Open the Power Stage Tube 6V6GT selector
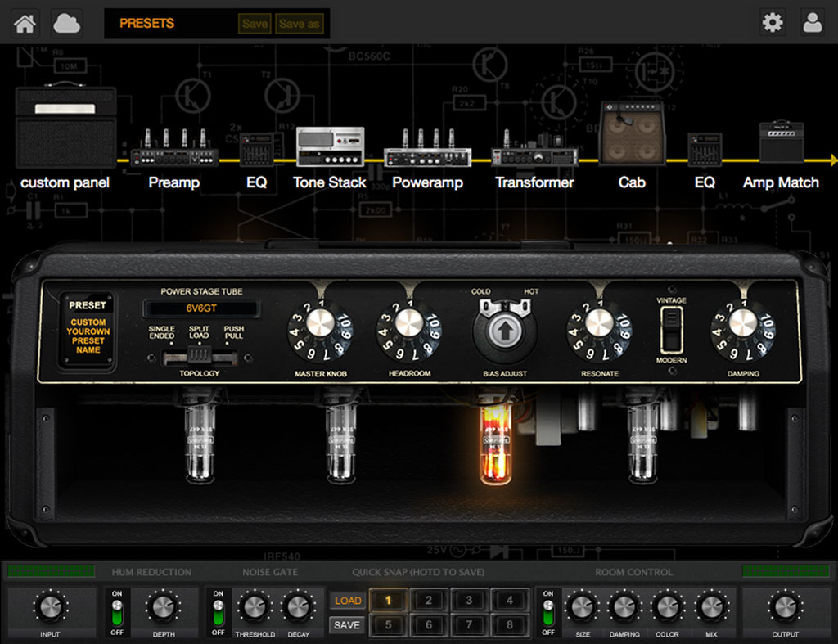This screenshot has width=838, height=644. [x=201, y=308]
